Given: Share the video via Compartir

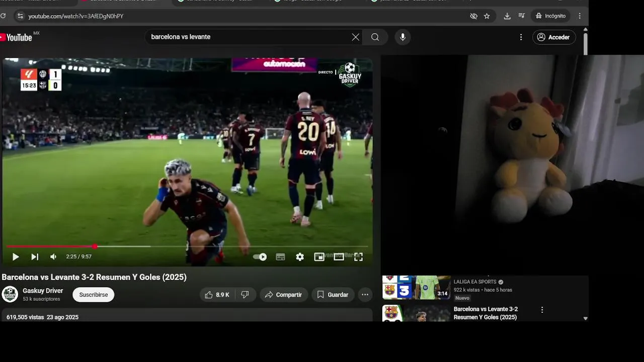Looking at the screenshot, I should coord(284,295).
